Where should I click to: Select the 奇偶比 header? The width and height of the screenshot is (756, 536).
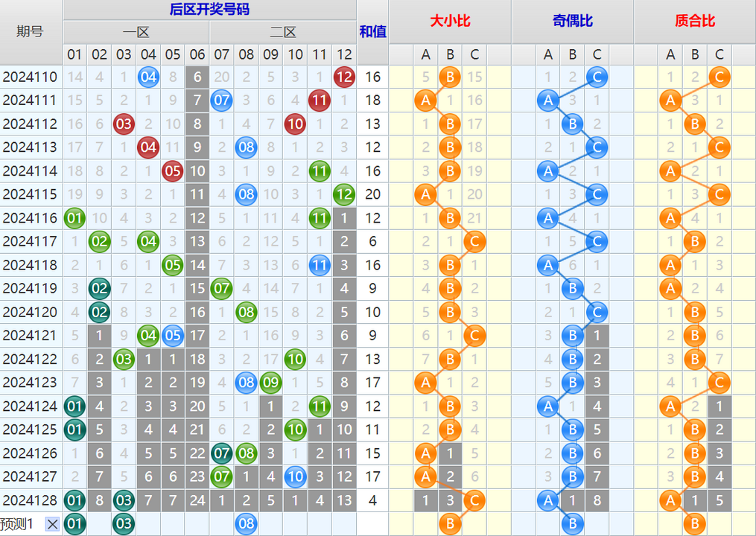(572, 21)
